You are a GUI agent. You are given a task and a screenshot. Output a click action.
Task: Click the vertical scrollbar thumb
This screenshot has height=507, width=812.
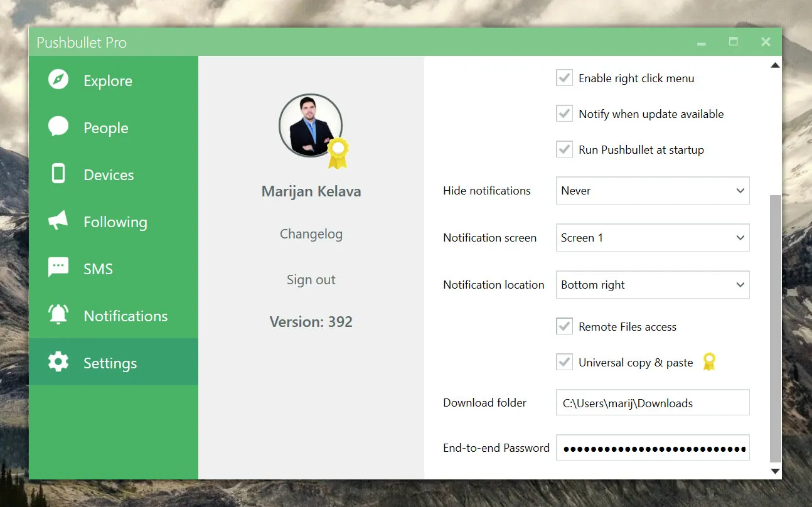[x=776, y=329]
